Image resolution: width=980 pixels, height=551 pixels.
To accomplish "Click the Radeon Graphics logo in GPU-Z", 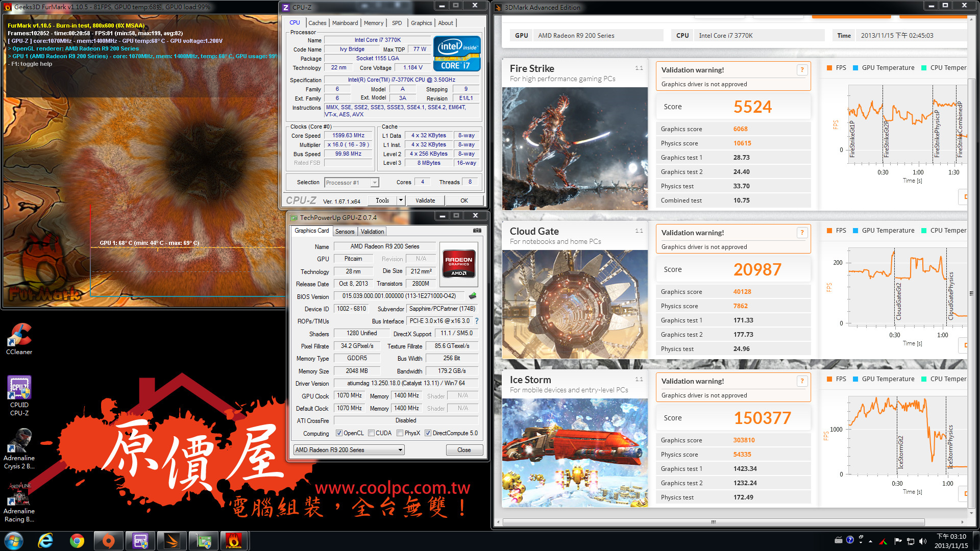I will tap(458, 264).
